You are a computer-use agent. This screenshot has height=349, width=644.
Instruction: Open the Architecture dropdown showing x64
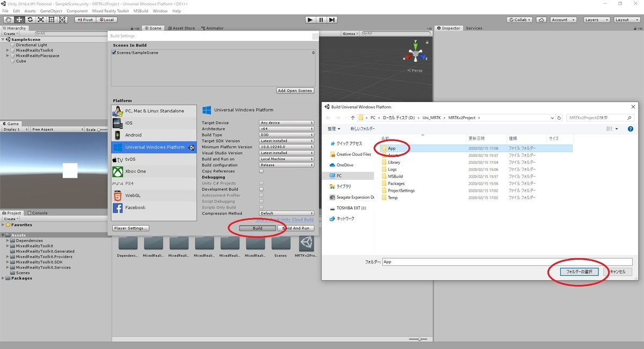tap(287, 129)
